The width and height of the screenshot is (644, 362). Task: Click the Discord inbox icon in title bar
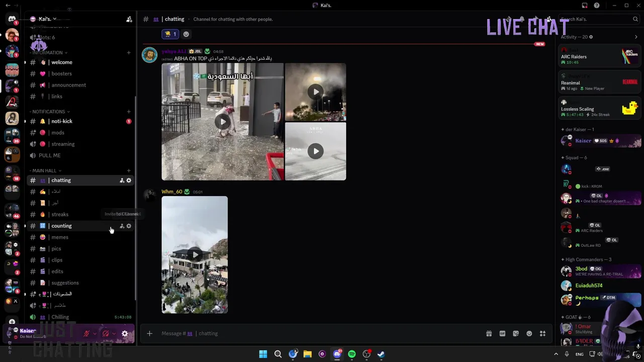pos(585,6)
